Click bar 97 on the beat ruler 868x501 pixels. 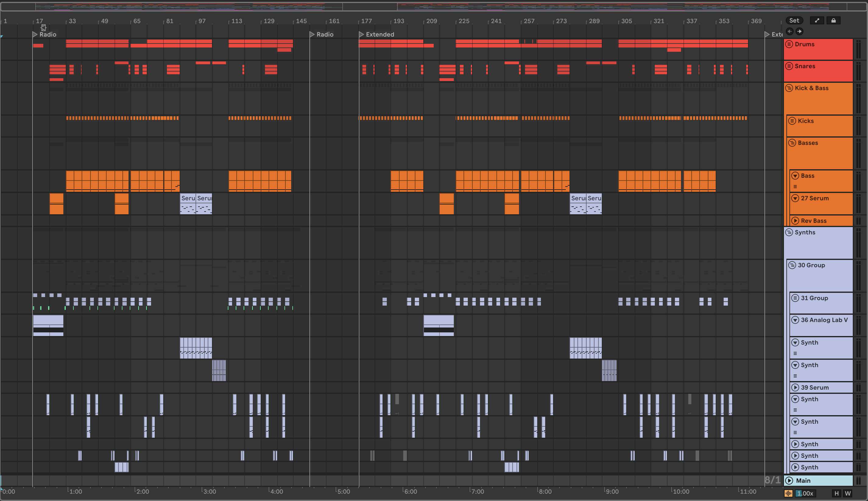coord(202,21)
